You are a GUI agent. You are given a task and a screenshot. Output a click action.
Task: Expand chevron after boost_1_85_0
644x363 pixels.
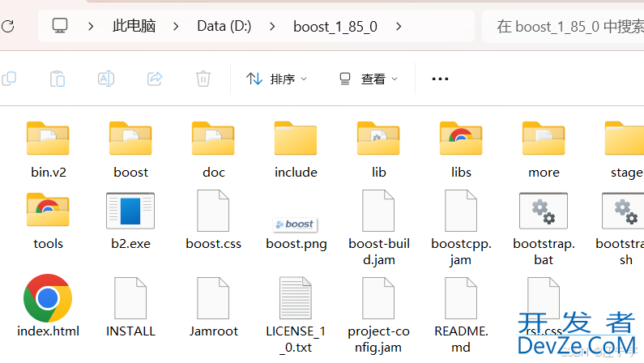[x=399, y=26]
